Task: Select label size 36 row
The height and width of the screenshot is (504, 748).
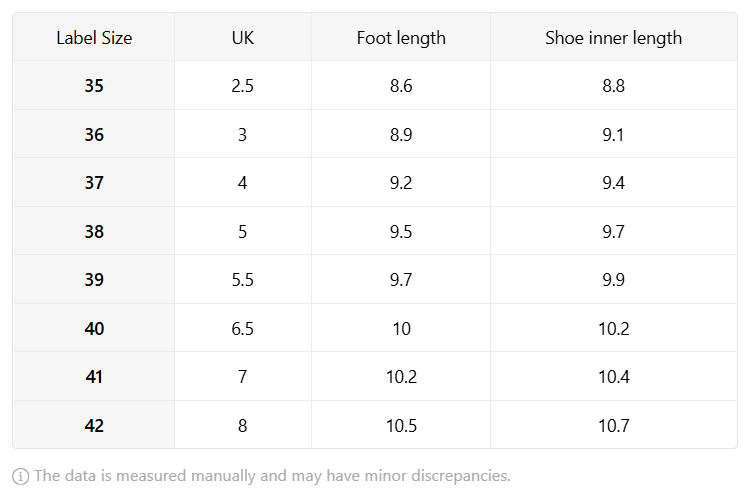Action: coord(375,134)
